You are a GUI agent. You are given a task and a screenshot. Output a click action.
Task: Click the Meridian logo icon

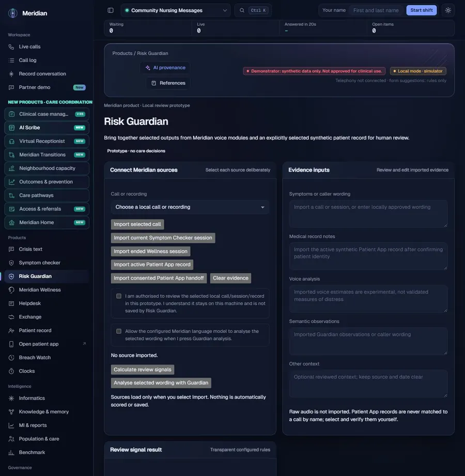[x=13, y=13]
